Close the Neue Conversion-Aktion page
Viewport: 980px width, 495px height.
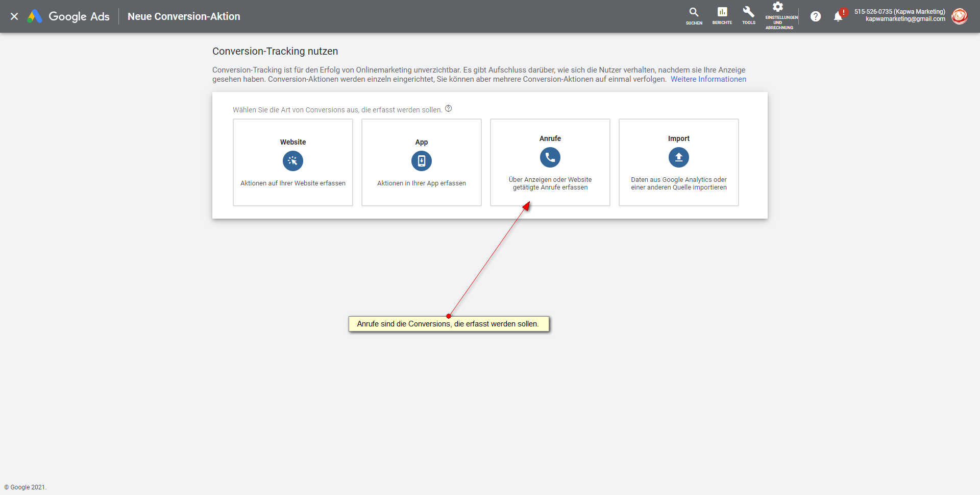14,16
